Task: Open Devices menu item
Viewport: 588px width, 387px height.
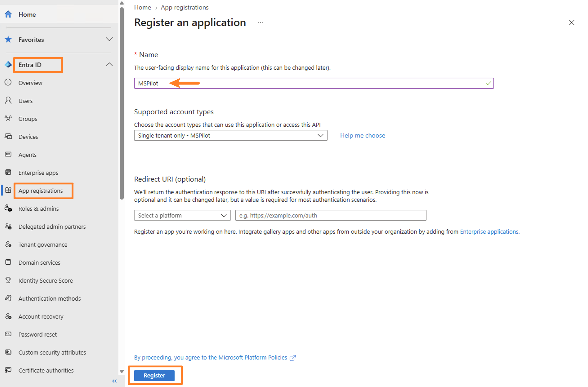Action: tap(28, 137)
